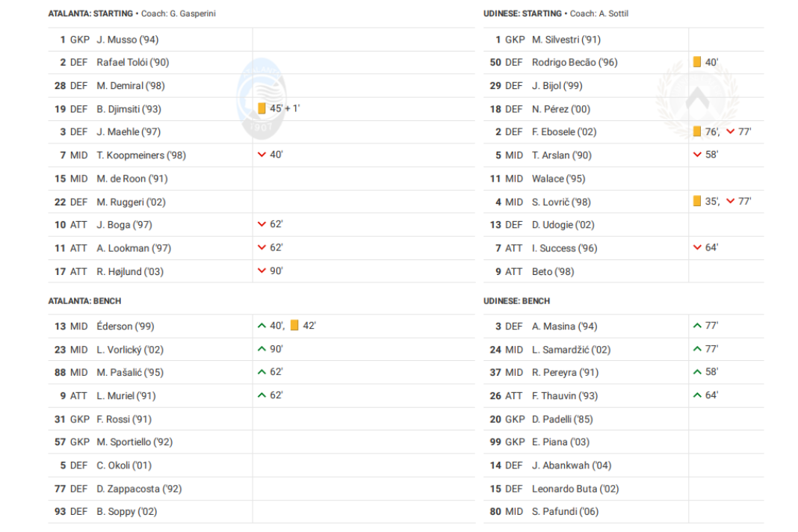
Task: Click F. Thauvin's green sub-on arrow
Action: pyautogui.click(x=697, y=395)
